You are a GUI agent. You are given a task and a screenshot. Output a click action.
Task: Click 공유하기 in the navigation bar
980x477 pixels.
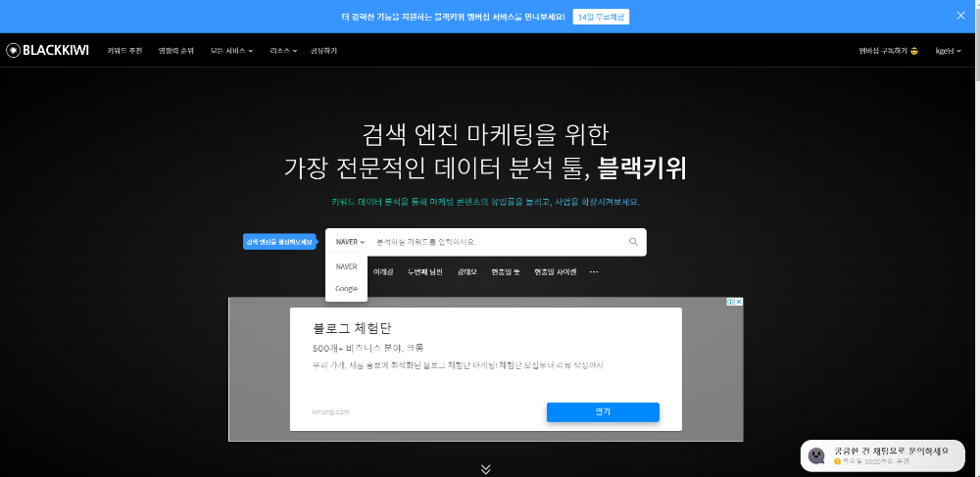(x=323, y=51)
